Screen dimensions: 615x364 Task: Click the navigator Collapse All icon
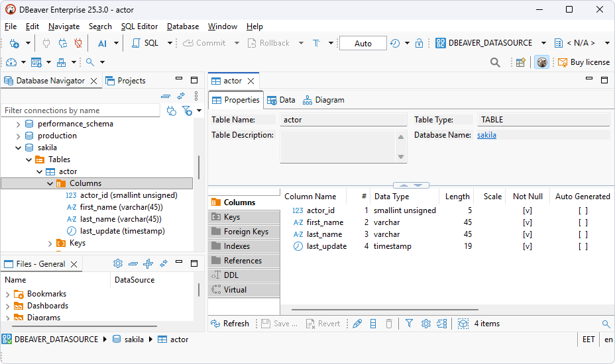(166, 96)
